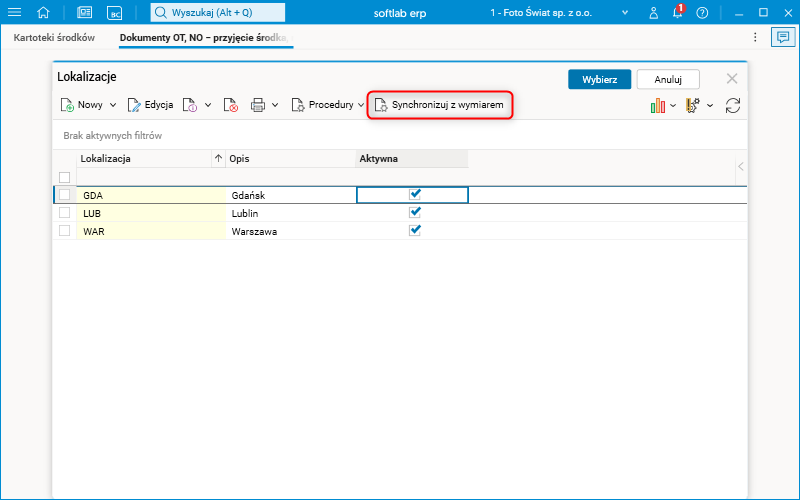Viewport: 800px width, 500px height.
Task: Click the delete document icon
Action: click(231, 105)
